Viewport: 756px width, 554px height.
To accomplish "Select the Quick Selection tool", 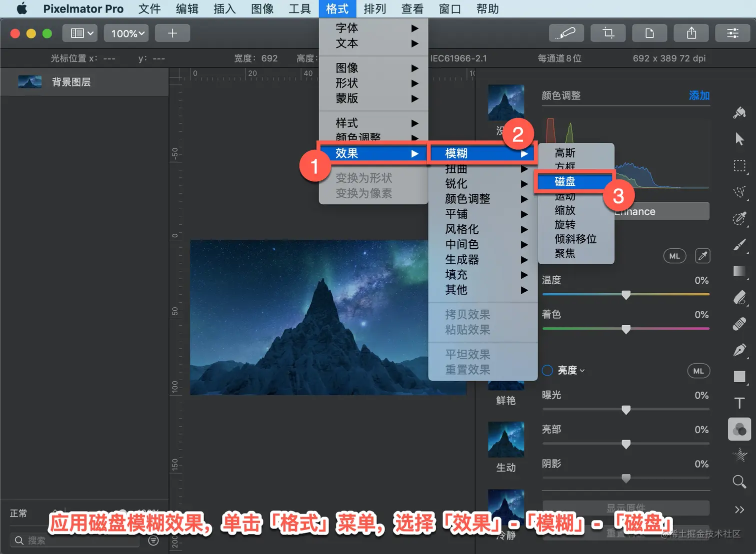I will tap(739, 192).
